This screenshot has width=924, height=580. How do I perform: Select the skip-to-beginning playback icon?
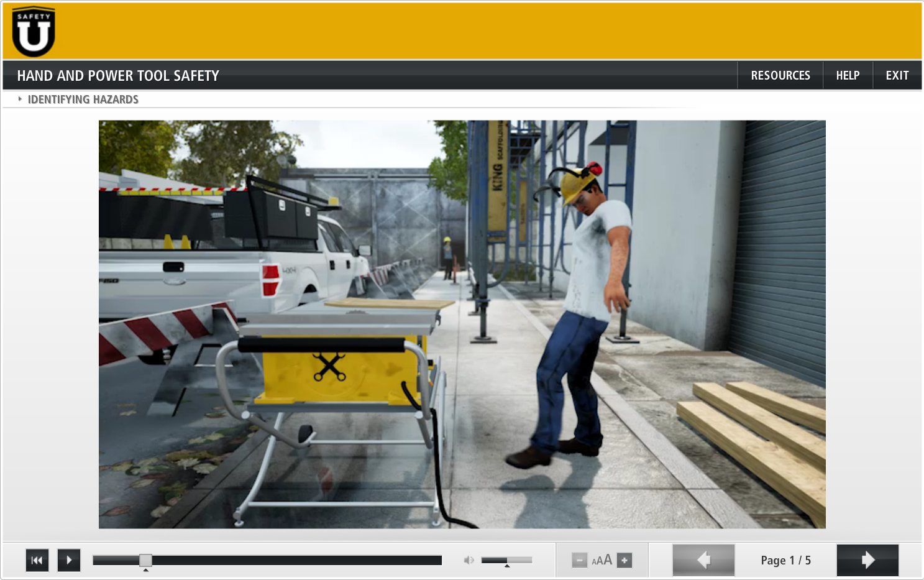coord(37,560)
